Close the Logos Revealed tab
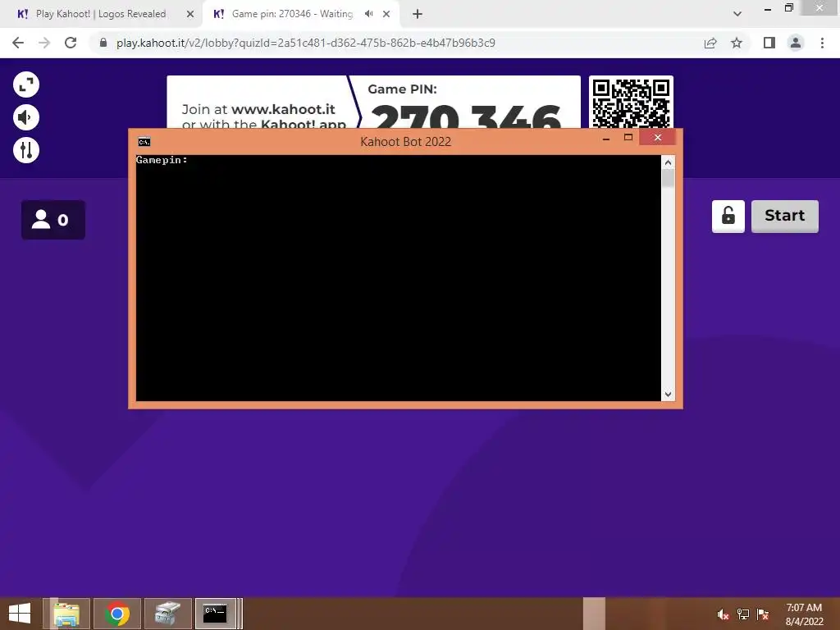The image size is (840, 630). [x=190, y=15]
